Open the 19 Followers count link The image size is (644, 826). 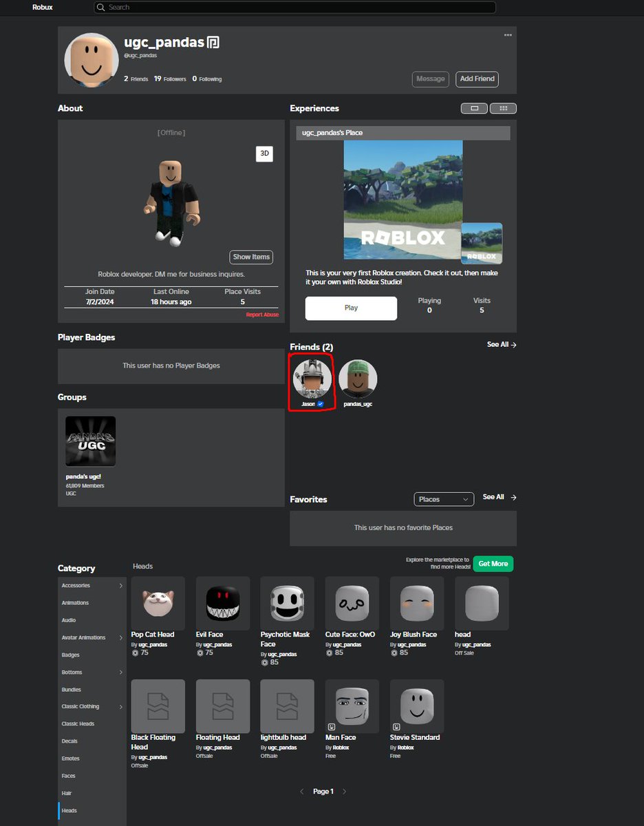(x=170, y=79)
